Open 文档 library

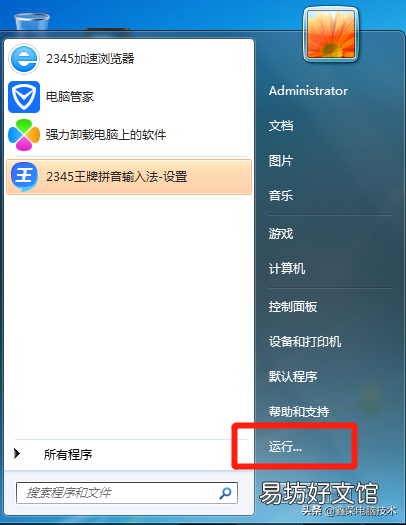click(x=281, y=126)
